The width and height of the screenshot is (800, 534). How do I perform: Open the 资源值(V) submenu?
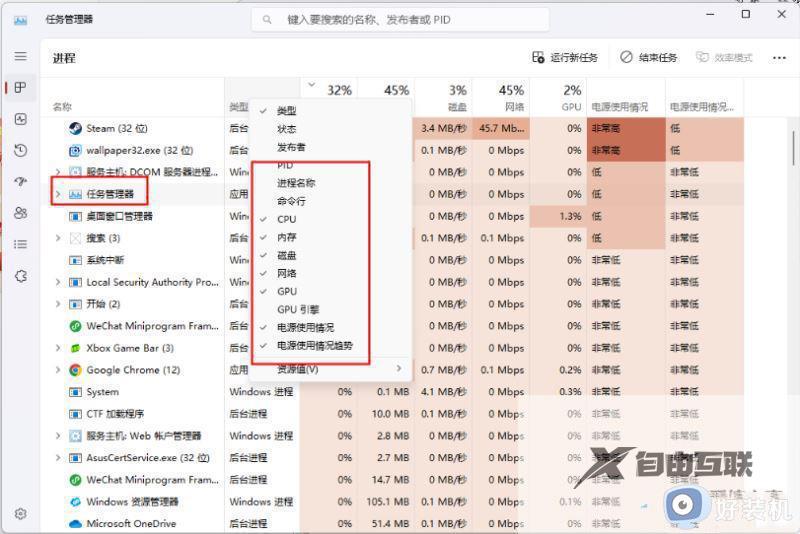pyautogui.click(x=330, y=369)
